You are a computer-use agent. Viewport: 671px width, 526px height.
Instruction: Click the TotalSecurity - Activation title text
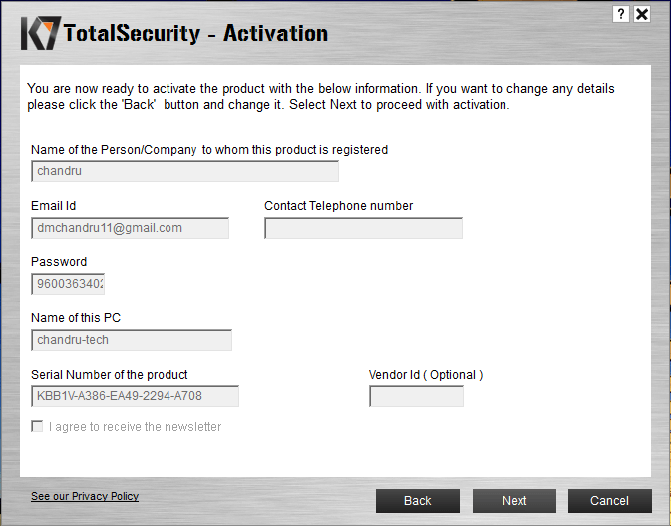tap(196, 33)
